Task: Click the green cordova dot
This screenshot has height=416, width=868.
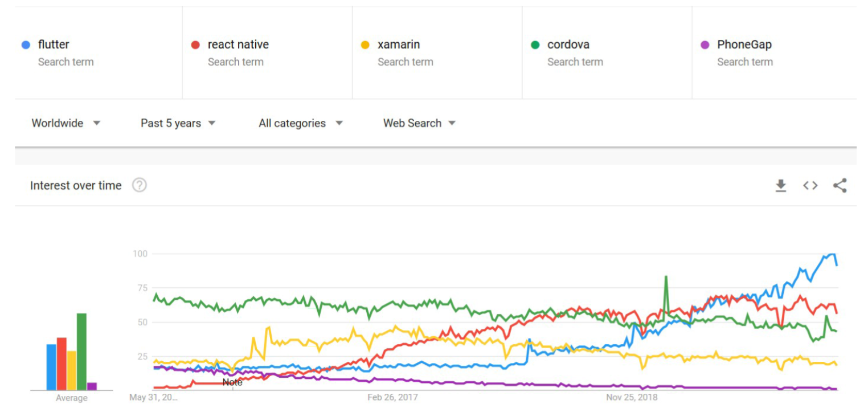Action: [x=535, y=45]
